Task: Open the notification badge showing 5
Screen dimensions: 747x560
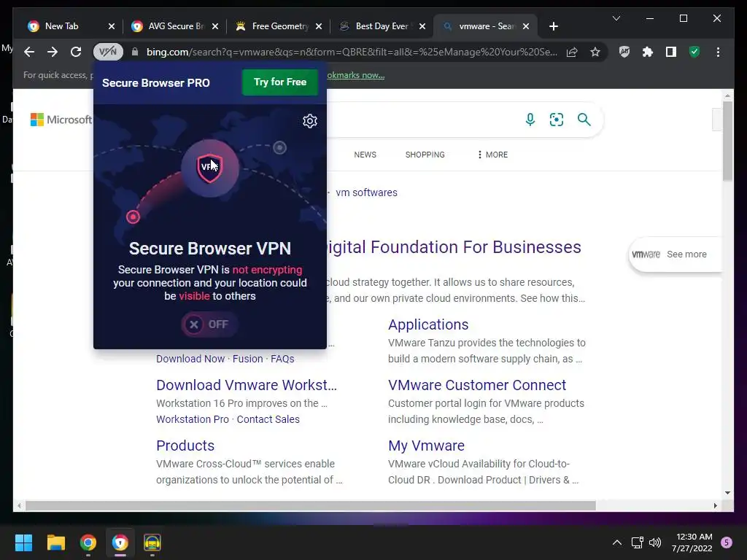Action: (727, 542)
